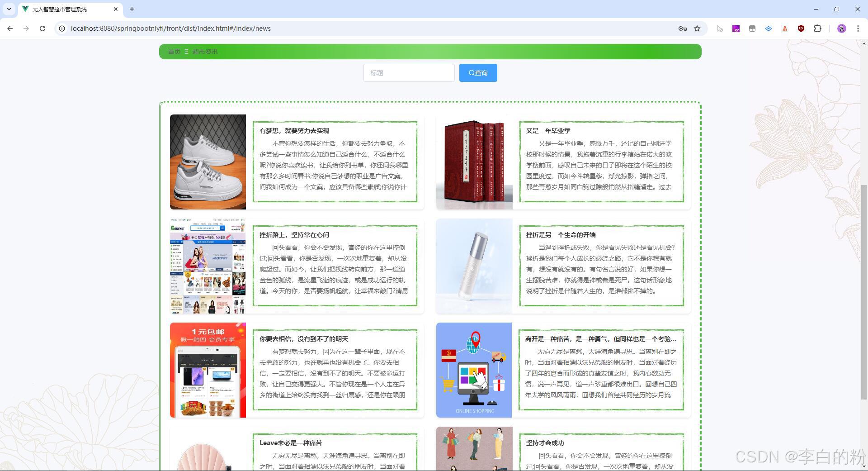The height and width of the screenshot is (471, 868).
Task: Open article 有梦想，就要努力去实现
Action: (x=294, y=131)
